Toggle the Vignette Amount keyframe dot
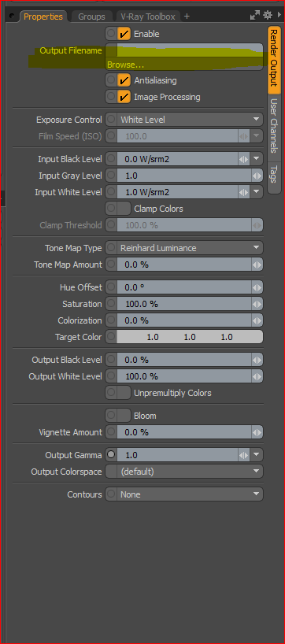The width and height of the screenshot is (285, 644). click(x=111, y=432)
